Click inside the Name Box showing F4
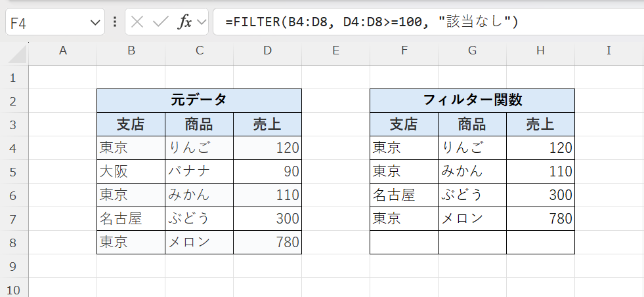 pos(46,22)
